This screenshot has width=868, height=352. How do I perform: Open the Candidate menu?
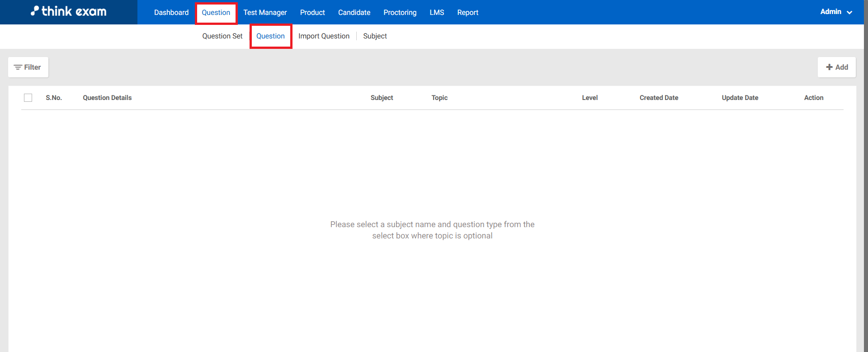(x=354, y=13)
